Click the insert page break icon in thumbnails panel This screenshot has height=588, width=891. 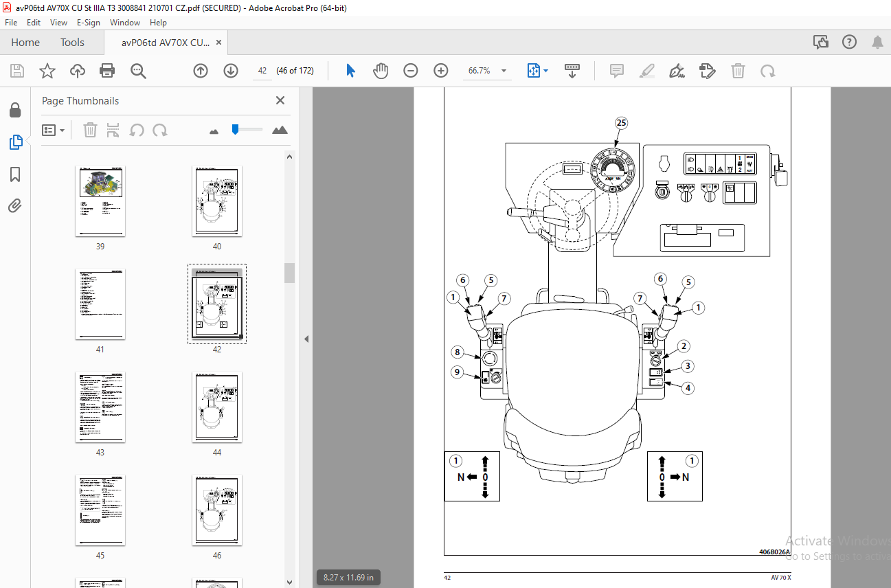coord(113,130)
